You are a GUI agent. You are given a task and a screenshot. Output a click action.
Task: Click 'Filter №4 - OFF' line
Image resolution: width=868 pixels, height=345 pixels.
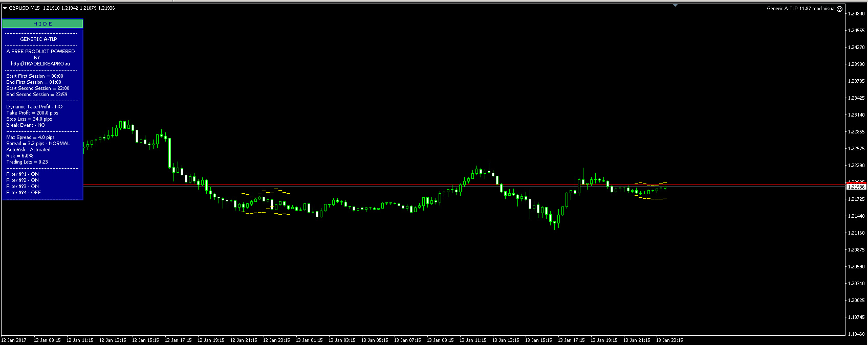coord(24,193)
